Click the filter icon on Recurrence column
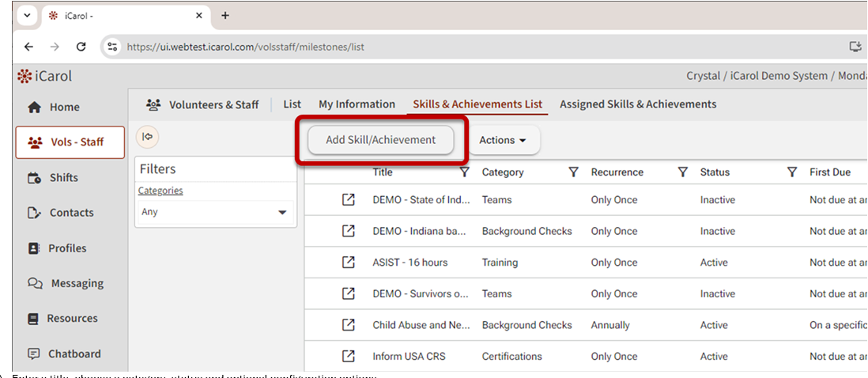The image size is (868, 378). click(682, 172)
